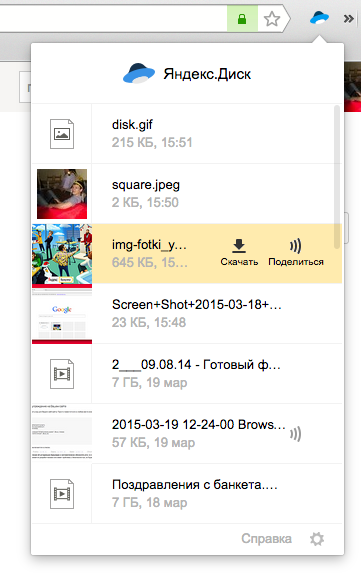Show hidden extensions via double chevron
This screenshot has height=577, width=361.
pyautogui.click(x=348, y=18)
